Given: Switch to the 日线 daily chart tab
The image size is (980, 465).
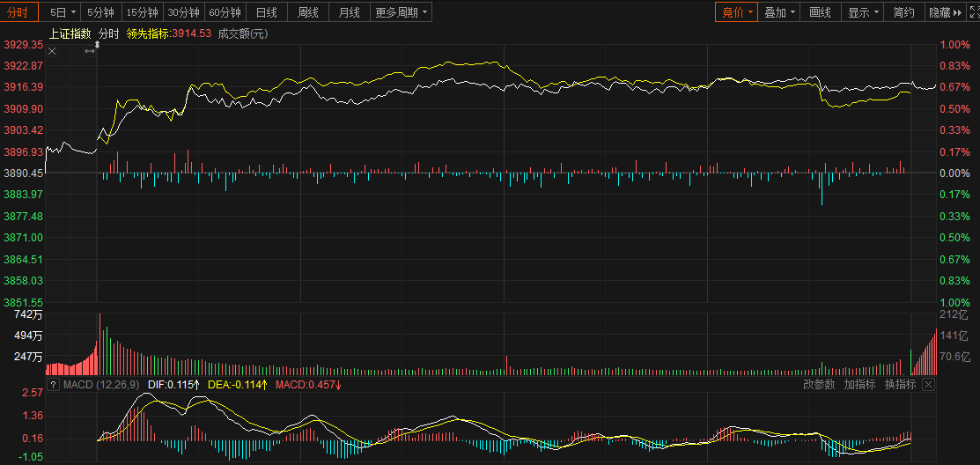Looking at the screenshot, I should coord(265,12).
